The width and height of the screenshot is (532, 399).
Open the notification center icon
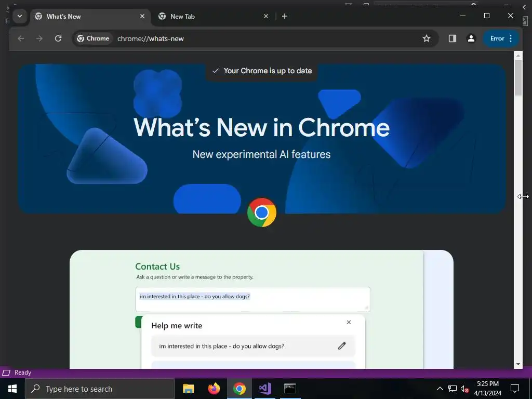[x=515, y=389]
